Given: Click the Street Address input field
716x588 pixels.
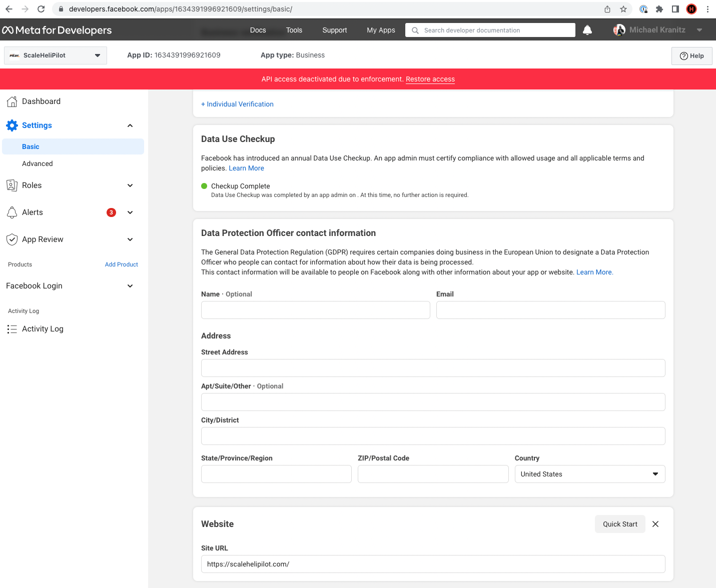Looking at the screenshot, I should (x=433, y=368).
